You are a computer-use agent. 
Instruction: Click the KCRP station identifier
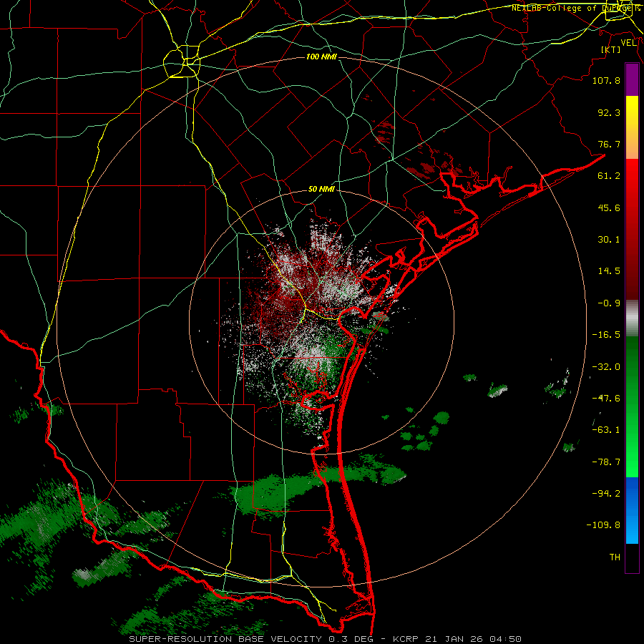(404, 639)
